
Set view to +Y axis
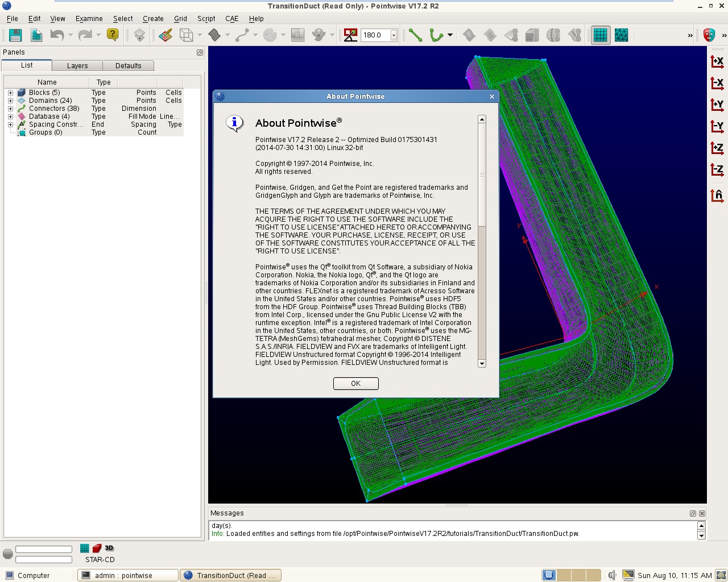(x=717, y=105)
